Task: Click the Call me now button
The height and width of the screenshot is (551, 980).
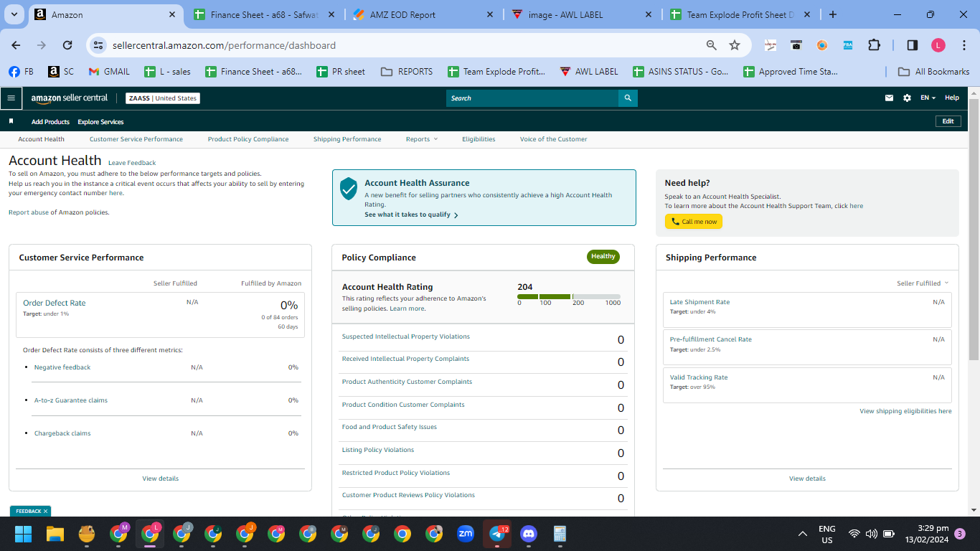Action: [x=694, y=222]
